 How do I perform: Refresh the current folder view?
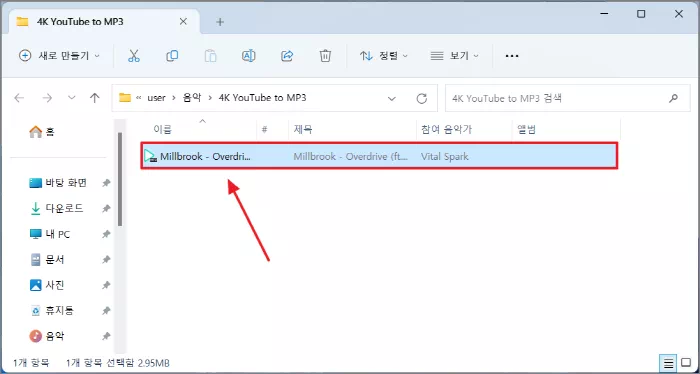click(x=421, y=99)
